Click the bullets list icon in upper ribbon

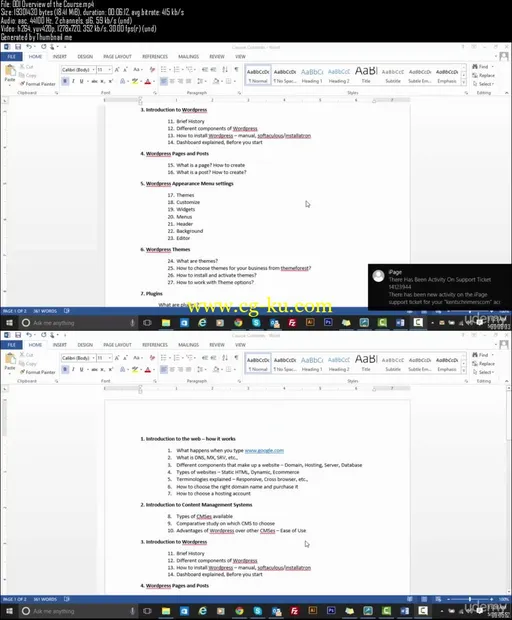164,70
